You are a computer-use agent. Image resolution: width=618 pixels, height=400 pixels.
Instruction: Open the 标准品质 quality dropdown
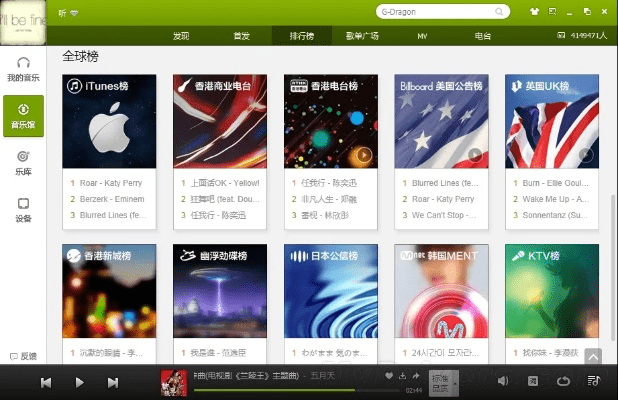point(443,383)
